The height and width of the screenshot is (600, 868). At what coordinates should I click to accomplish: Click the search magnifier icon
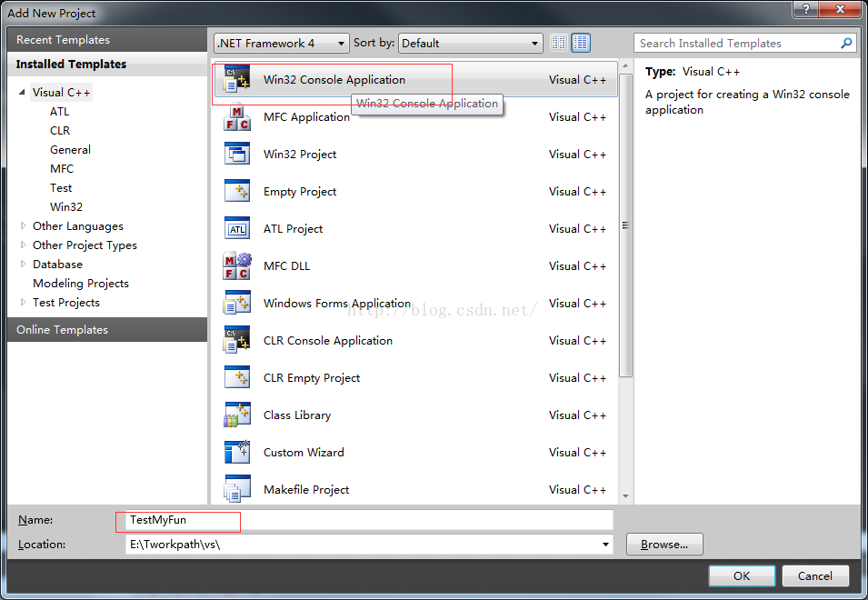coord(846,43)
